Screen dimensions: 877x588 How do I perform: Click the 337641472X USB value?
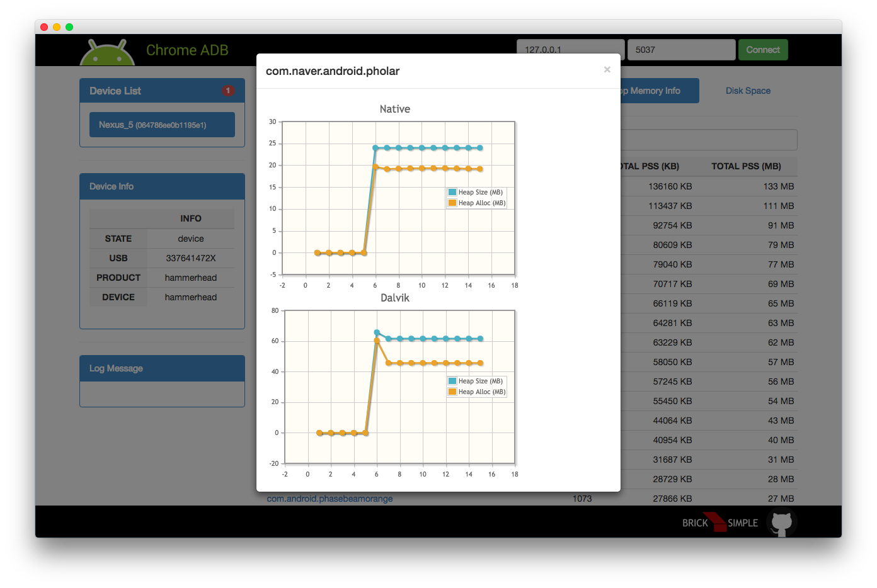point(191,258)
